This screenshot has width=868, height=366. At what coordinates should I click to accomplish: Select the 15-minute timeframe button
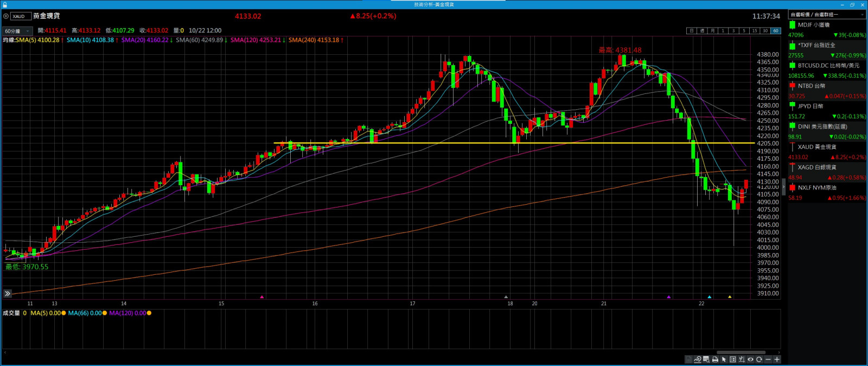pos(755,31)
